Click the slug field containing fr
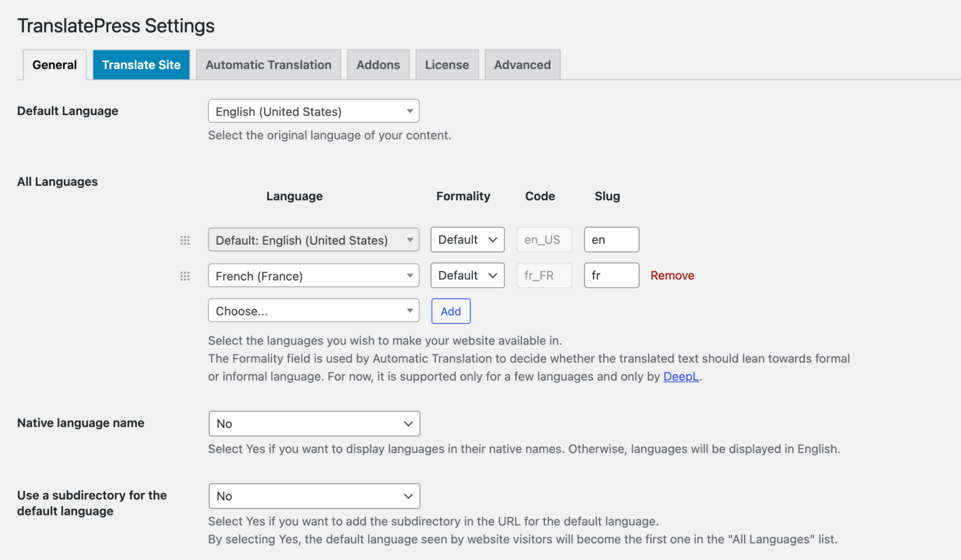Viewport: 961px width, 560px height. point(611,275)
